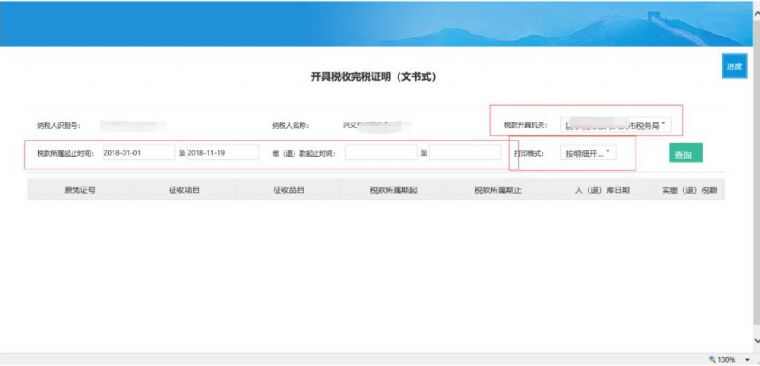The height and width of the screenshot is (366, 760).
Task: Click the empty 入(退)库 start date field
Action: 381,152
